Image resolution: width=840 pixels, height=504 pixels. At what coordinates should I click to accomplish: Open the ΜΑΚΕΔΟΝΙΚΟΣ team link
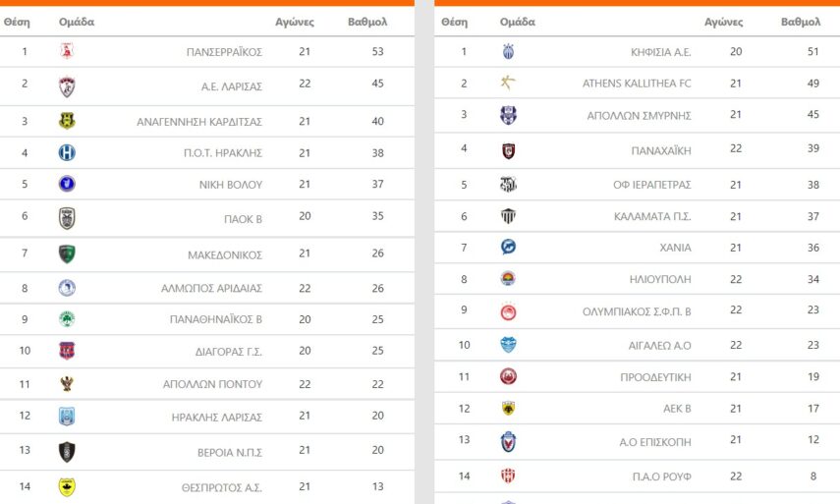pos(225,254)
